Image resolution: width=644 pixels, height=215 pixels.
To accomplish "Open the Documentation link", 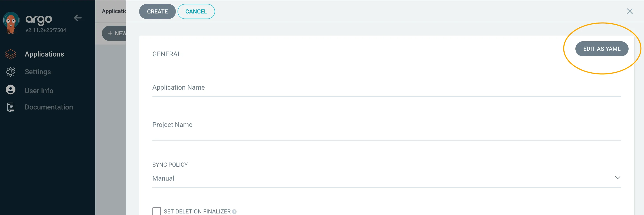I will [49, 107].
